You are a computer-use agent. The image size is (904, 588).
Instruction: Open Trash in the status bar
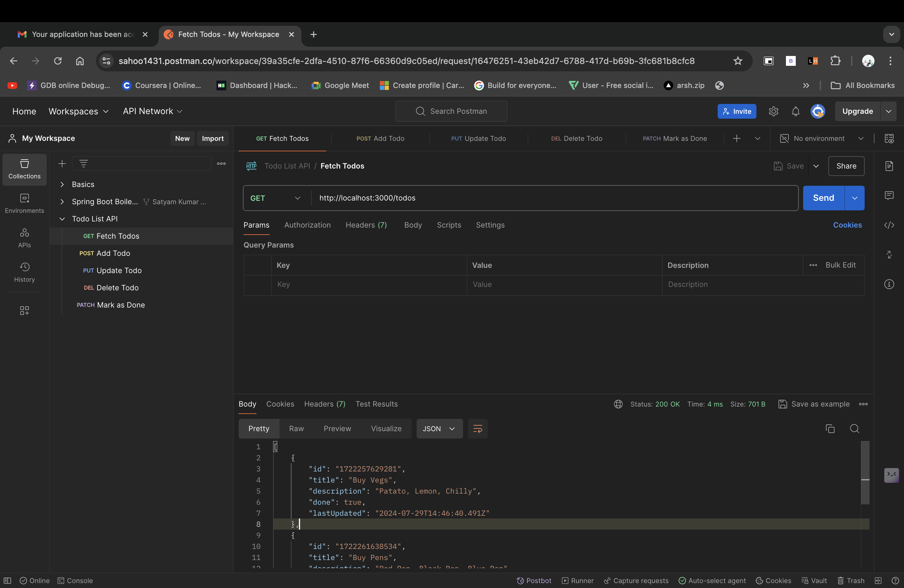click(851, 580)
